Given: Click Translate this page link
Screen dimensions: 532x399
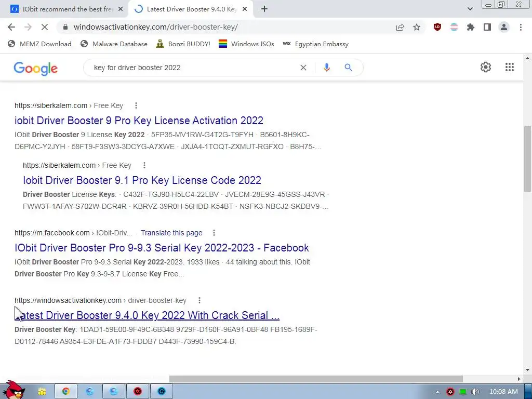Looking at the screenshot, I should [171, 233].
